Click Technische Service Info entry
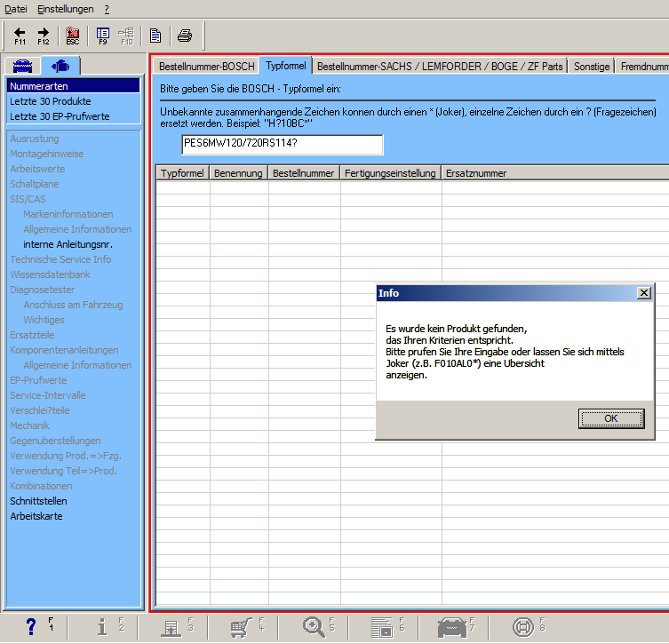The width and height of the screenshot is (669, 644). point(60,259)
